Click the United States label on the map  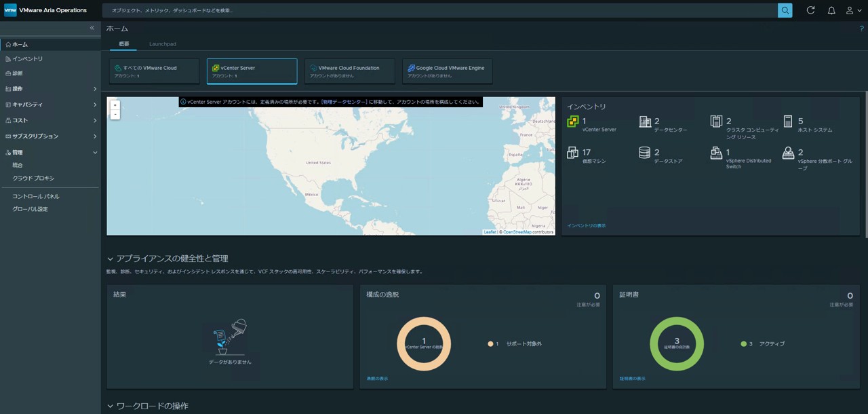coord(318,163)
